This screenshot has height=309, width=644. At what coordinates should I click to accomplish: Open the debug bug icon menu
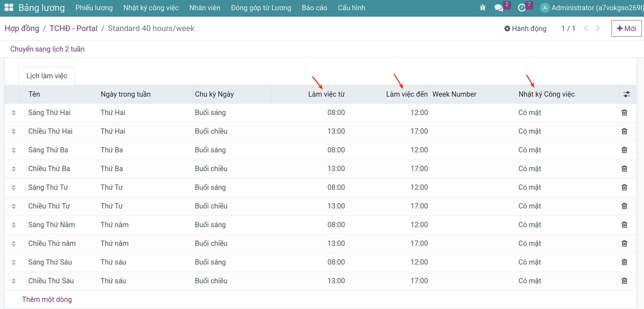(483, 8)
